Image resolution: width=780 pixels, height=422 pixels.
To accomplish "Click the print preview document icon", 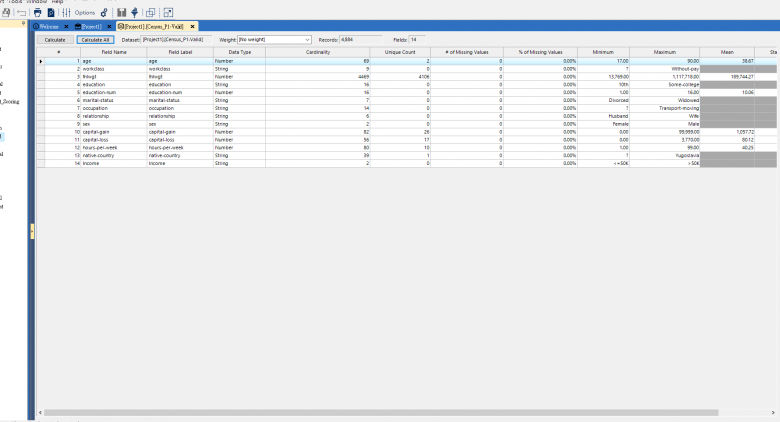I will point(50,12).
